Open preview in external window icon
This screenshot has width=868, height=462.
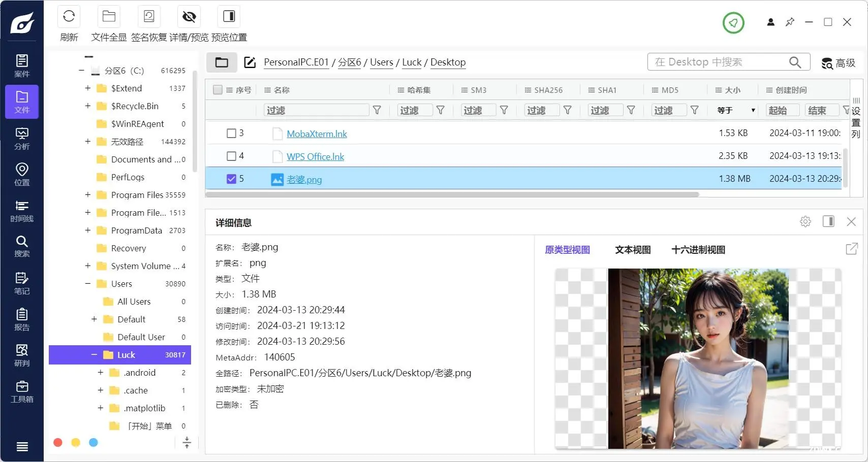(852, 249)
